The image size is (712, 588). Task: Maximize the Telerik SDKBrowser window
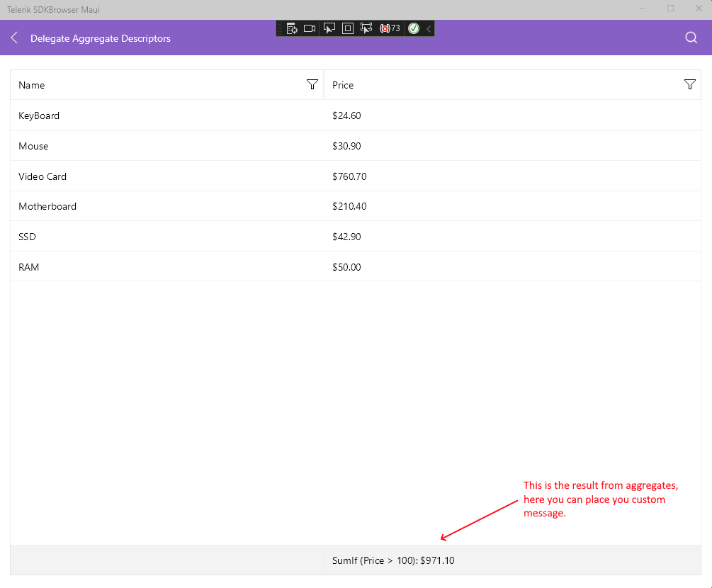pyautogui.click(x=670, y=9)
